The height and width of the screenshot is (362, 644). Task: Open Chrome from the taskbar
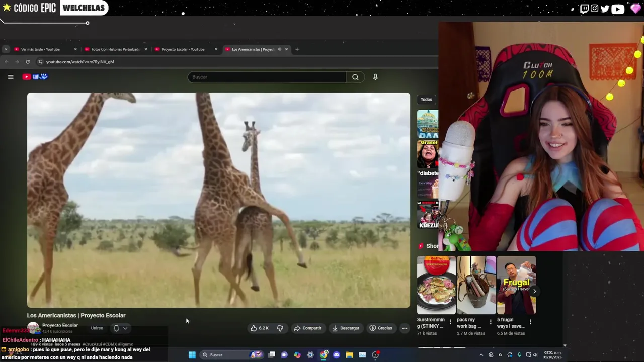point(324,355)
